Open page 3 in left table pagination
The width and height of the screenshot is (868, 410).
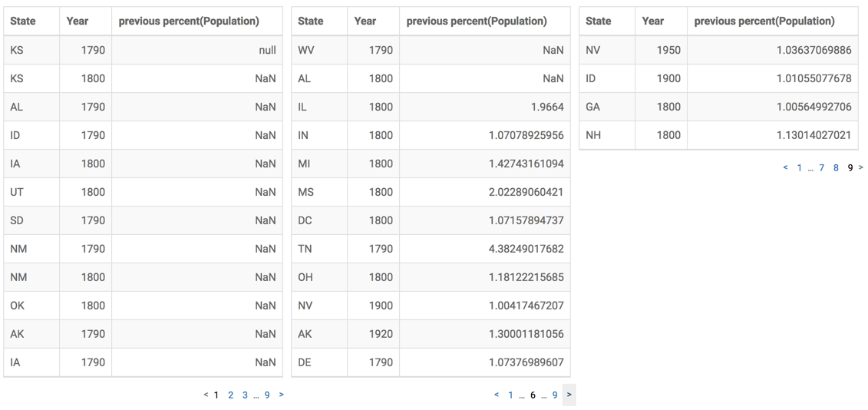[245, 395]
